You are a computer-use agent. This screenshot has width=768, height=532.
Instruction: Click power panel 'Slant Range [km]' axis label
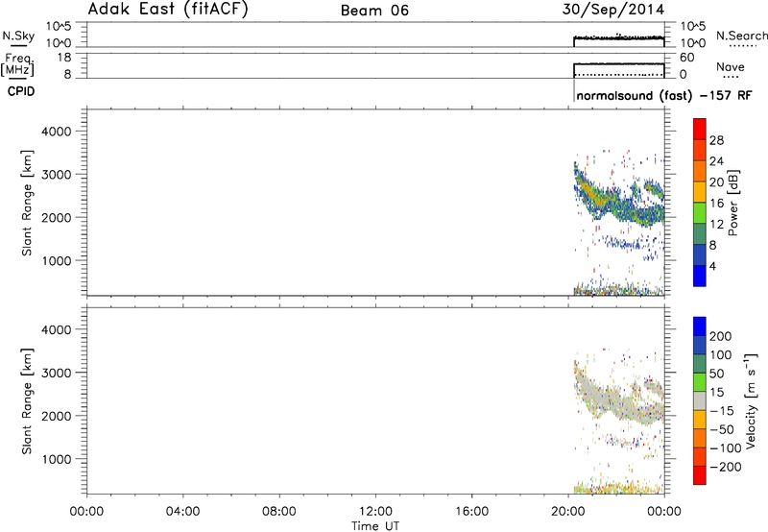(27, 203)
